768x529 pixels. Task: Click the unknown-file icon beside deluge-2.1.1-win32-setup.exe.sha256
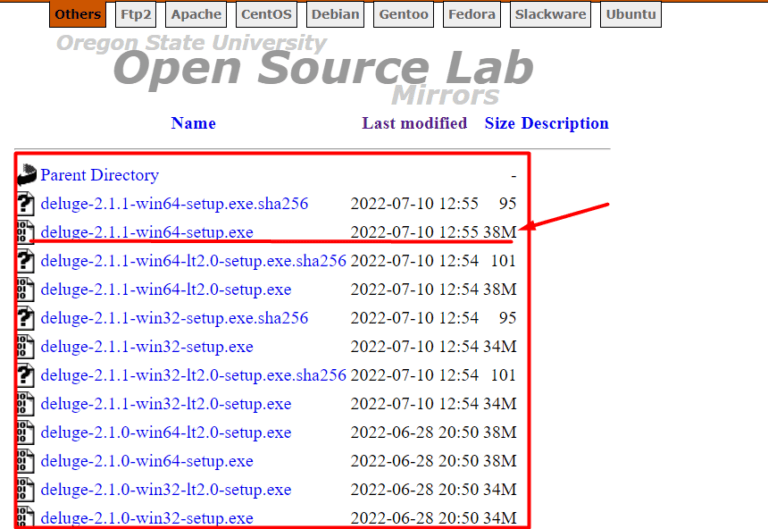[x=25, y=318]
